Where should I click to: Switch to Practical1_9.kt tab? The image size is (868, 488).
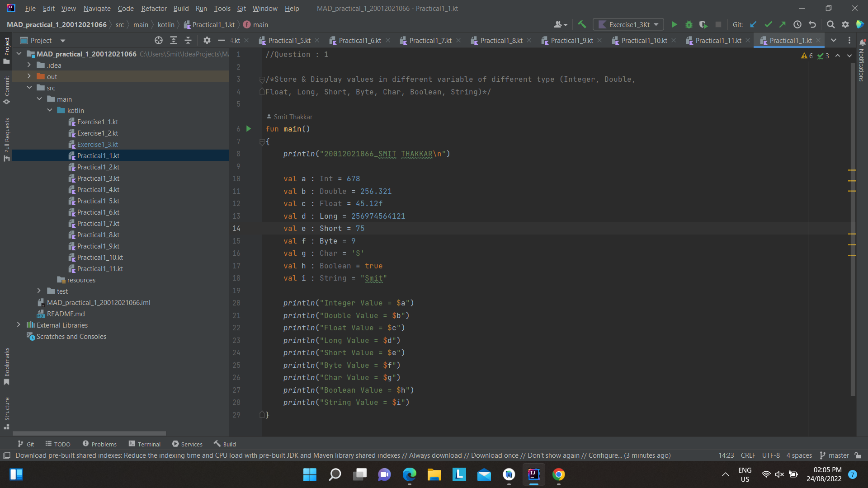coord(571,41)
